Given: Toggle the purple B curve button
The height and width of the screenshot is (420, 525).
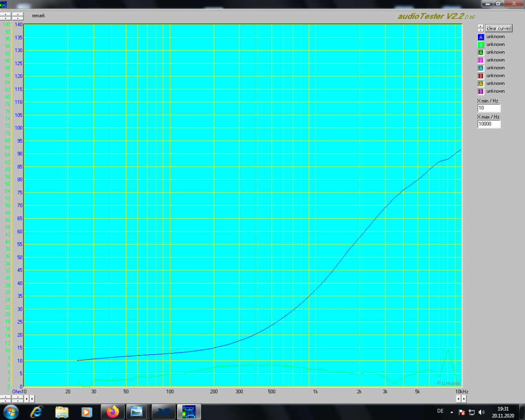Looking at the screenshot, I should pos(481,91).
